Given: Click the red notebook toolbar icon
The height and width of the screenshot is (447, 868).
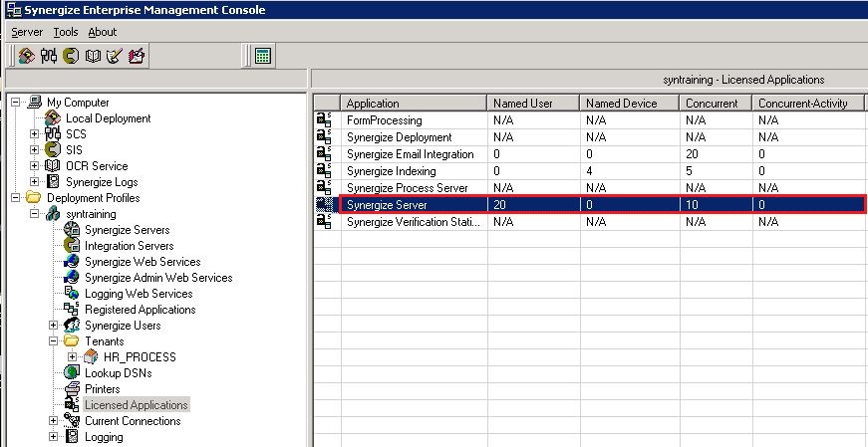Looking at the screenshot, I should [x=137, y=56].
